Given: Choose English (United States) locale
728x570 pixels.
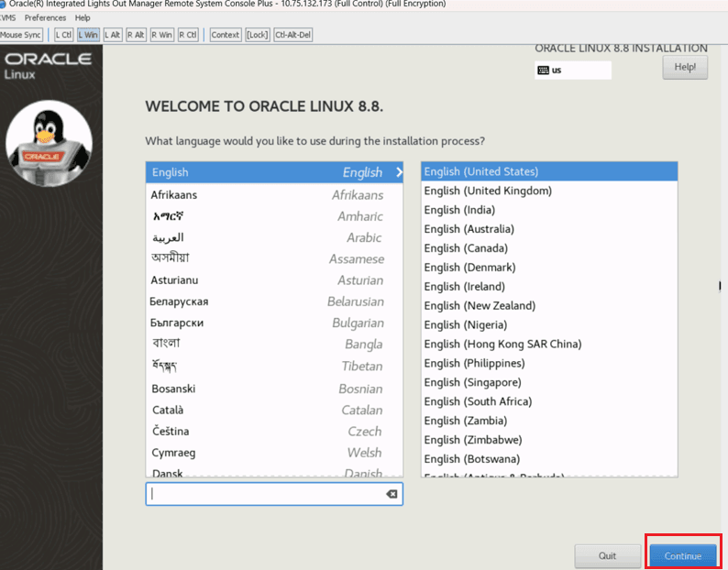Looking at the screenshot, I should click(549, 171).
